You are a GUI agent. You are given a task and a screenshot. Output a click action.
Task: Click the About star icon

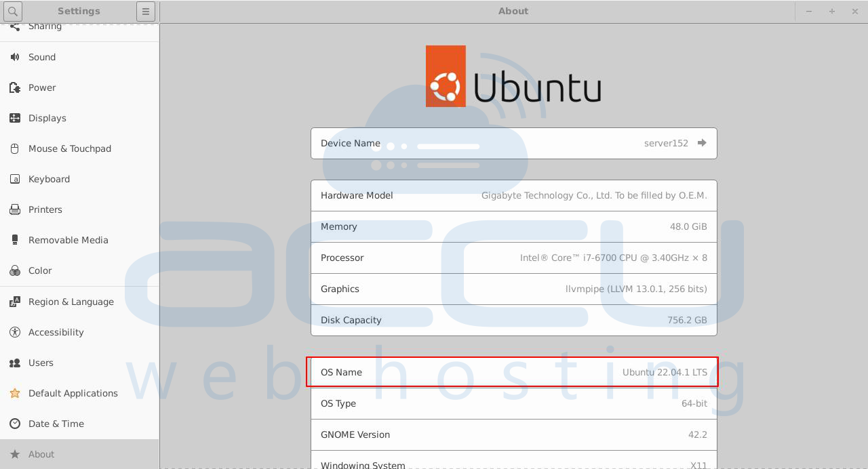pyautogui.click(x=15, y=454)
